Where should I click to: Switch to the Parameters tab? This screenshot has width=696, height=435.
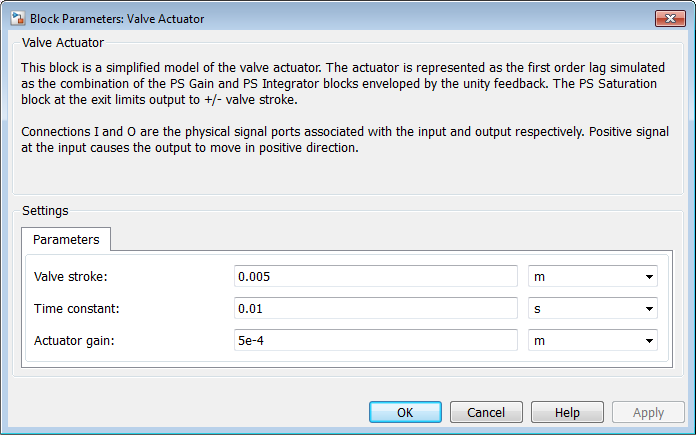click(x=66, y=240)
